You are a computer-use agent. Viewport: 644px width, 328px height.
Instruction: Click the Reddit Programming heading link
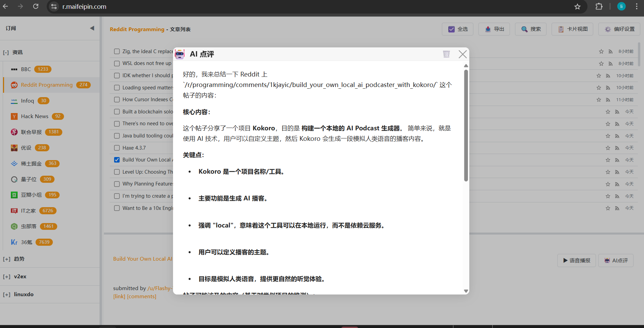pyautogui.click(x=137, y=29)
